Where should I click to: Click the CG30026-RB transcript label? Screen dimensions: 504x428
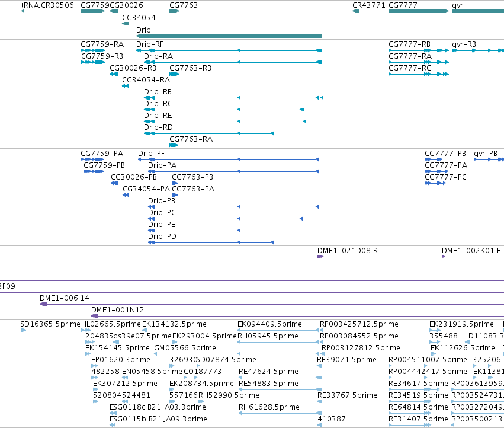133,68
